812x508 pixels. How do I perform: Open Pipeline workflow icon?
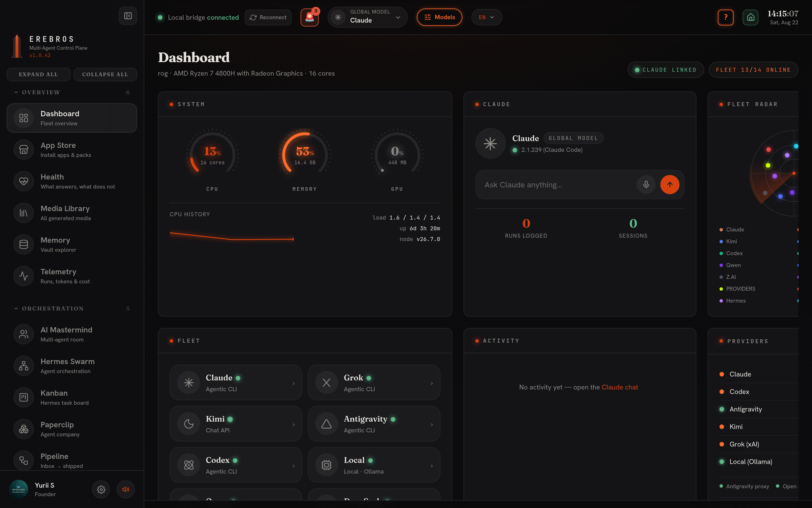pos(23,461)
